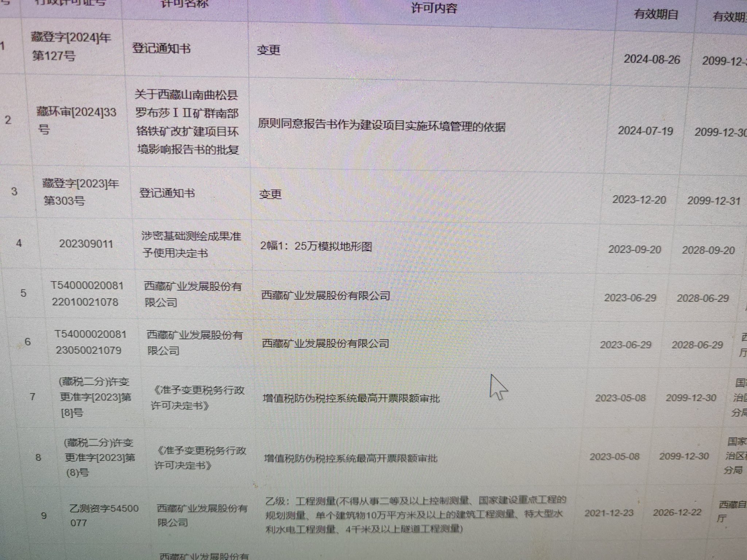Select start date 2023-05-08 in row 7
Screen dimensions: 747x560
(x=620, y=397)
